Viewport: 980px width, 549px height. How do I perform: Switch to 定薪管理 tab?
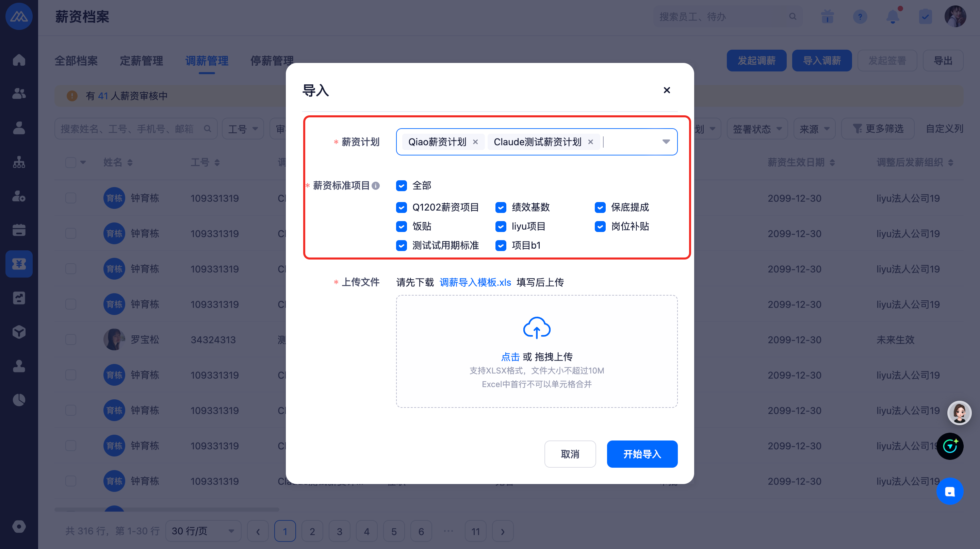(x=141, y=61)
